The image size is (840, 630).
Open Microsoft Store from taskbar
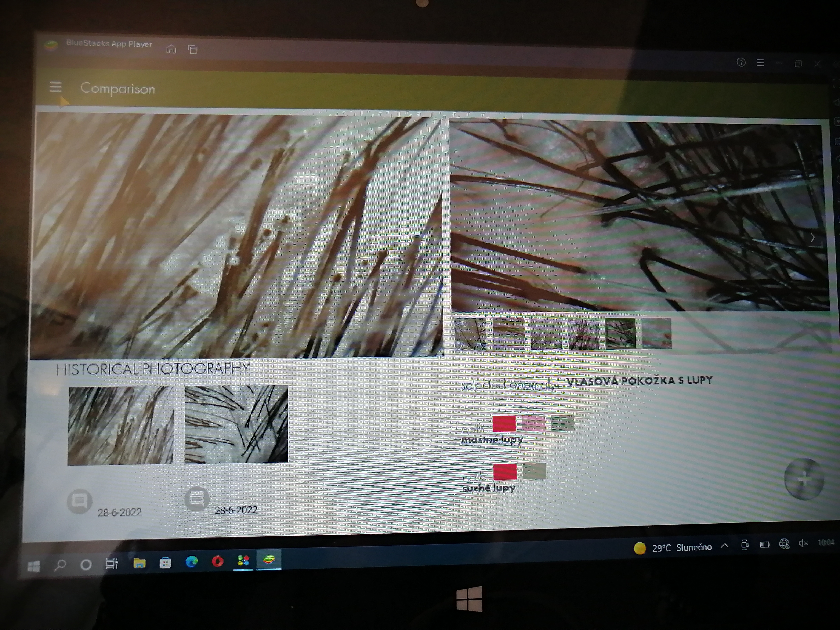click(x=165, y=563)
